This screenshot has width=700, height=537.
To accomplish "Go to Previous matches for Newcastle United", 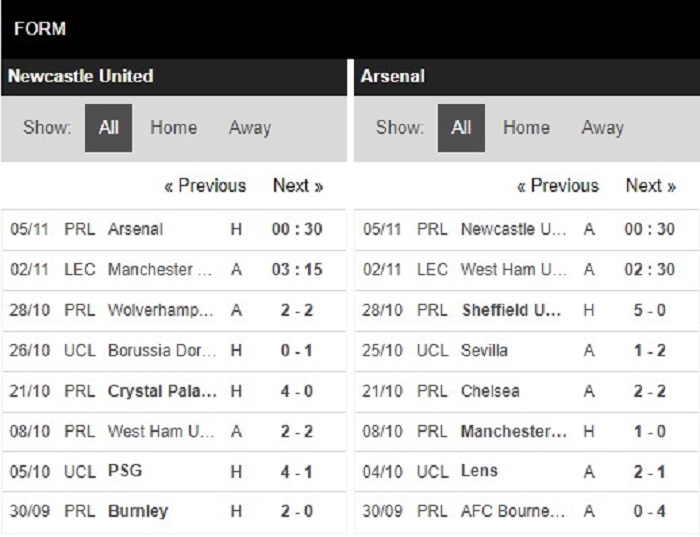I will (205, 186).
